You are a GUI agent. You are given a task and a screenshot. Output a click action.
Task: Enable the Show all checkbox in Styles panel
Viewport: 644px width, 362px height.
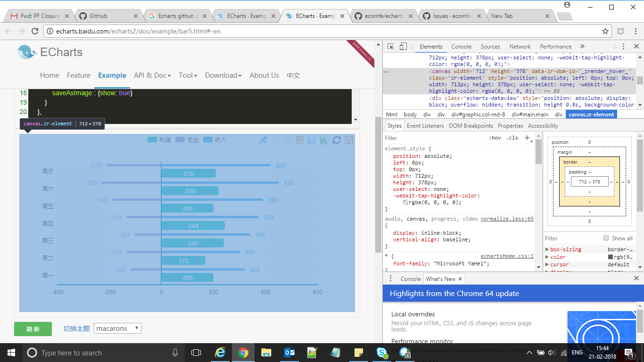click(x=607, y=238)
